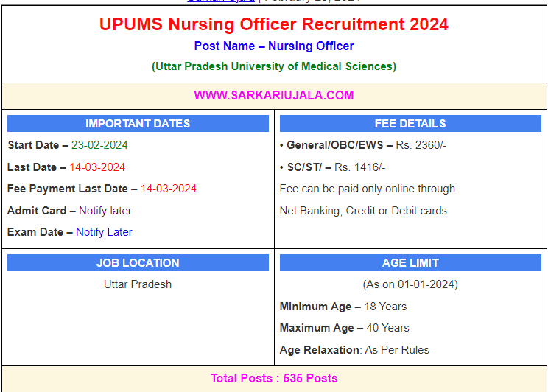The image size is (548, 392).
Task: Click the Exam Date Notify Later text
Action: pyautogui.click(x=104, y=232)
